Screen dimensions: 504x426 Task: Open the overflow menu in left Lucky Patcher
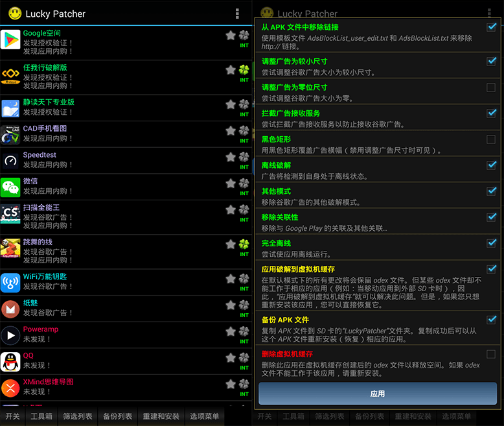[x=237, y=14]
